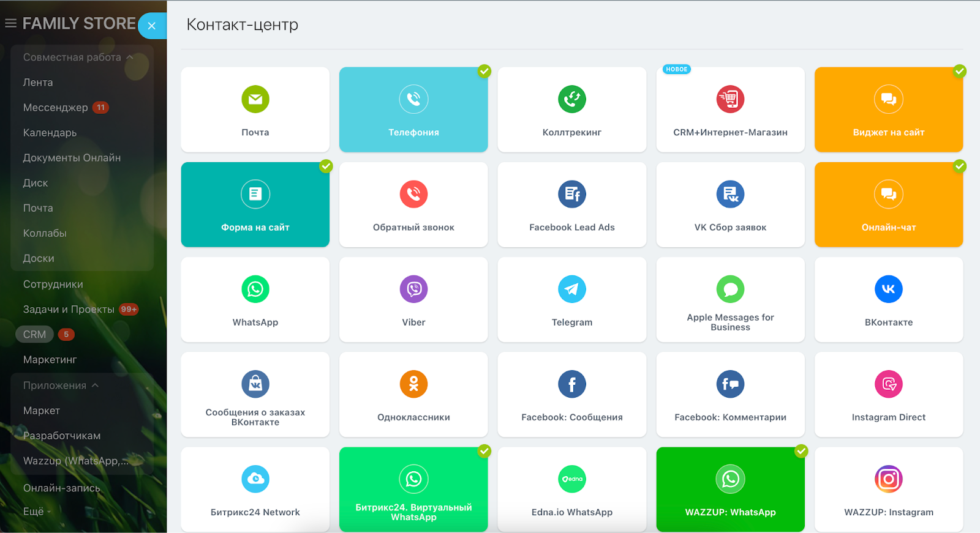Select the Коллтрекинг green phone icon

tap(572, 99)
